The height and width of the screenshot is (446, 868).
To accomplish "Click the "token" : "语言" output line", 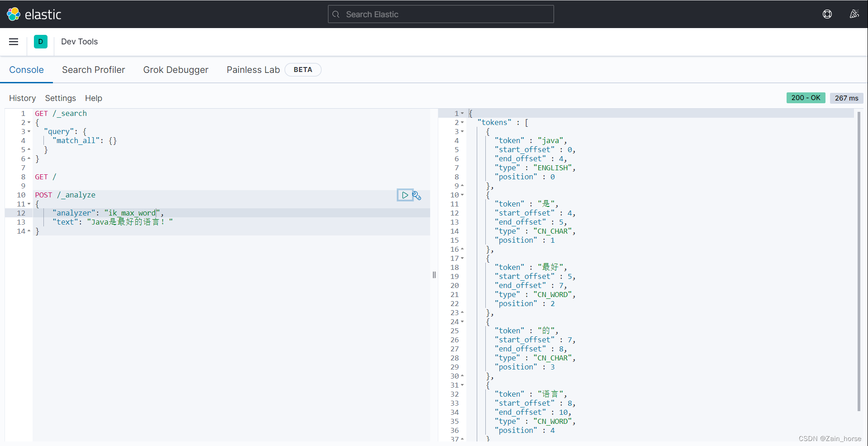I will click(x=531, y=394).
